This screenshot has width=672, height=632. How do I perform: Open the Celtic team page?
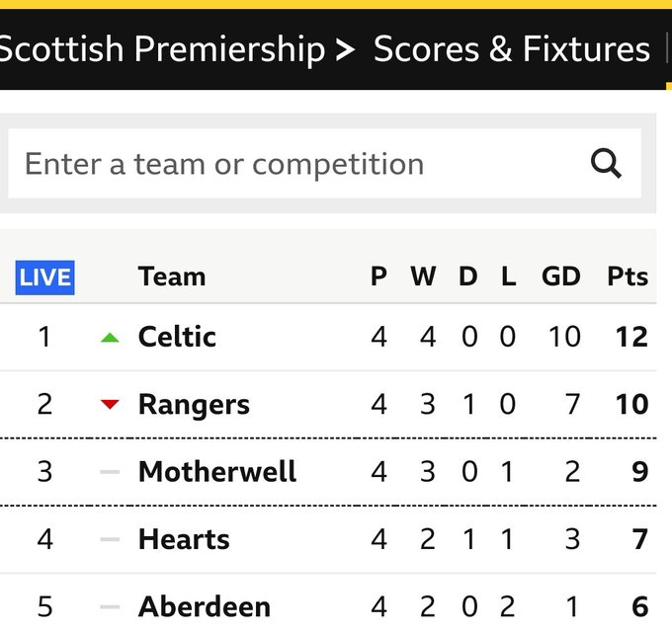pyautogui.click(x=177, y=337)
